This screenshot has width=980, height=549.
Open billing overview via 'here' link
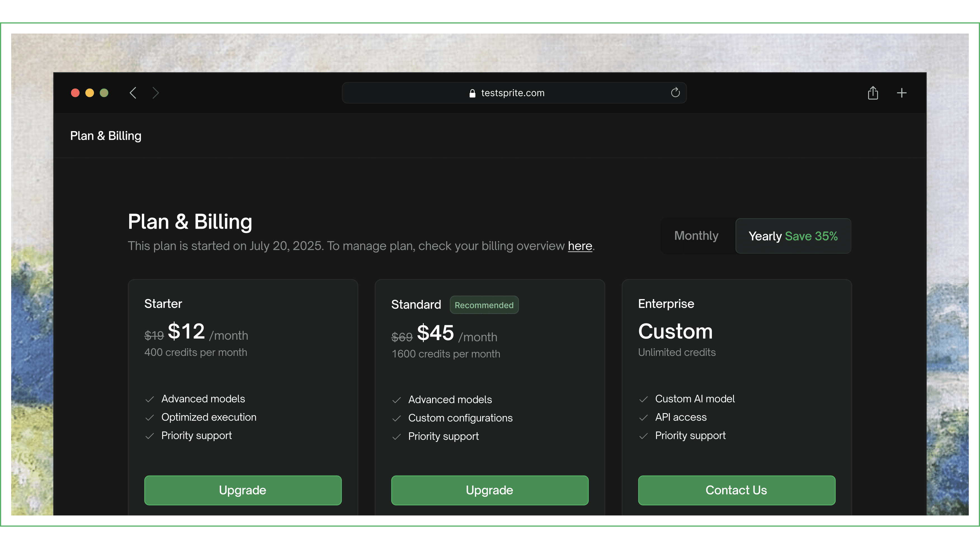580,246
